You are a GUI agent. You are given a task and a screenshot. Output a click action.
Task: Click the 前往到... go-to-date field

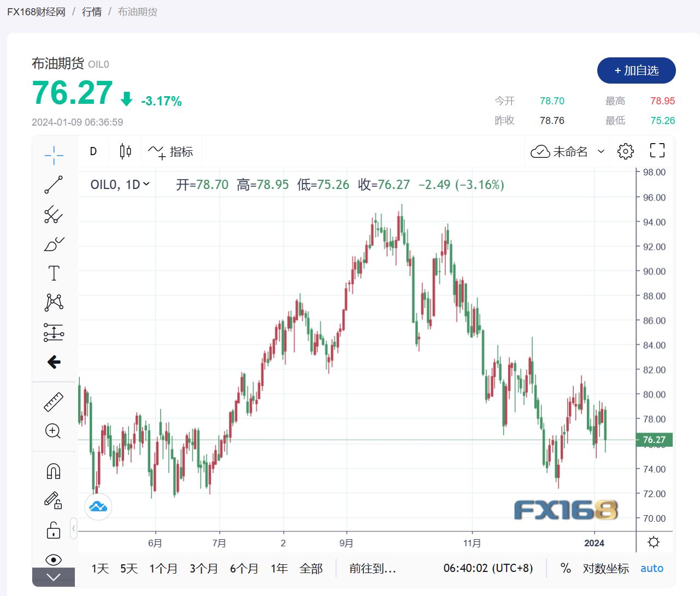(373, 569)
